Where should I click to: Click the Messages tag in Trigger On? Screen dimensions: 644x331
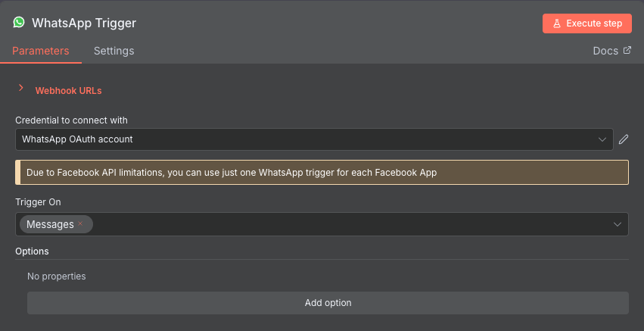50,224
